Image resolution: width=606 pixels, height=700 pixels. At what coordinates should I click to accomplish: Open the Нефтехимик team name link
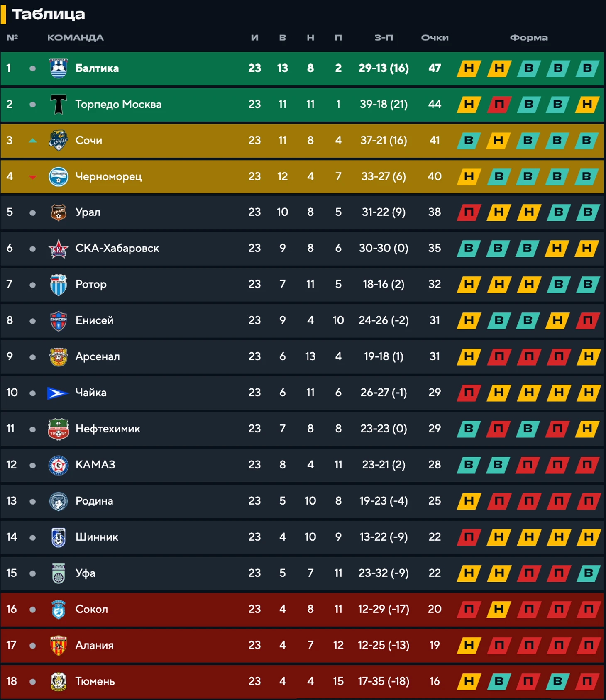point(108,429)
